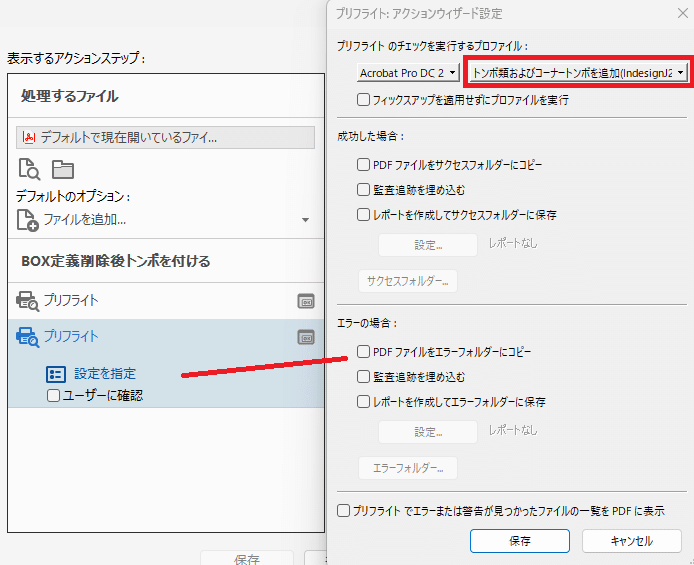Click the エラーの場合 section label
Viewport: 694px width, 565px height.
367,323
